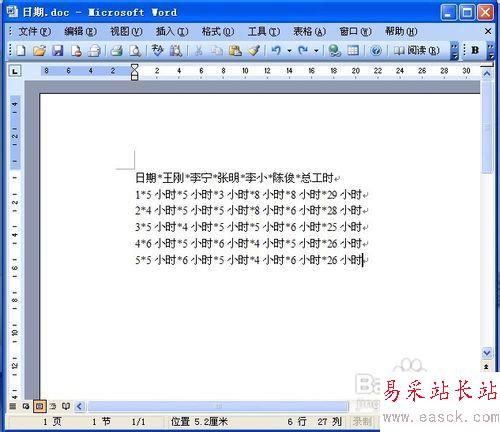500x432 pixels.
Task: Click the E-mail icon in the toolbar
Action: click(x=94, y=51)
